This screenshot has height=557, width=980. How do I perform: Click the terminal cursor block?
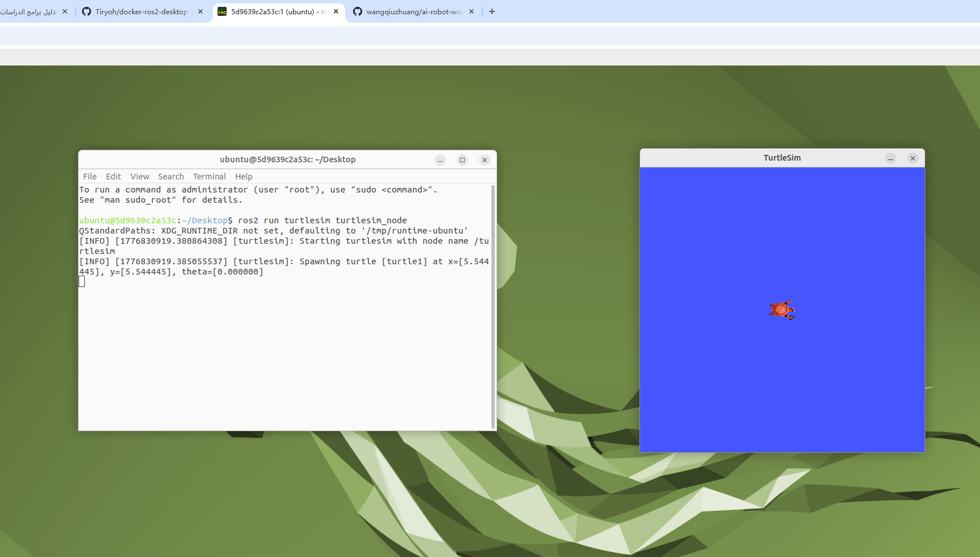(82, 281)
